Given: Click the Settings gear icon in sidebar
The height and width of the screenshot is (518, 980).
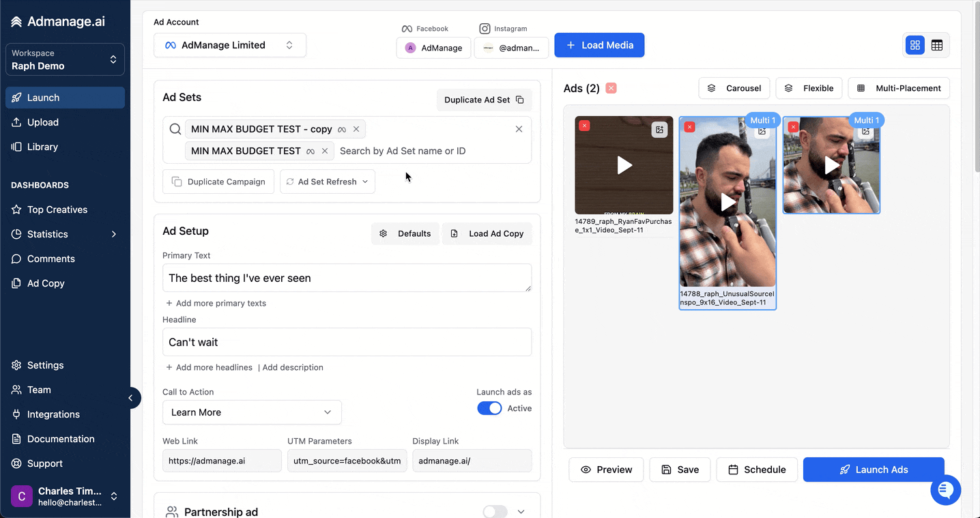Looking at the screenshot, I should [16, 365].
